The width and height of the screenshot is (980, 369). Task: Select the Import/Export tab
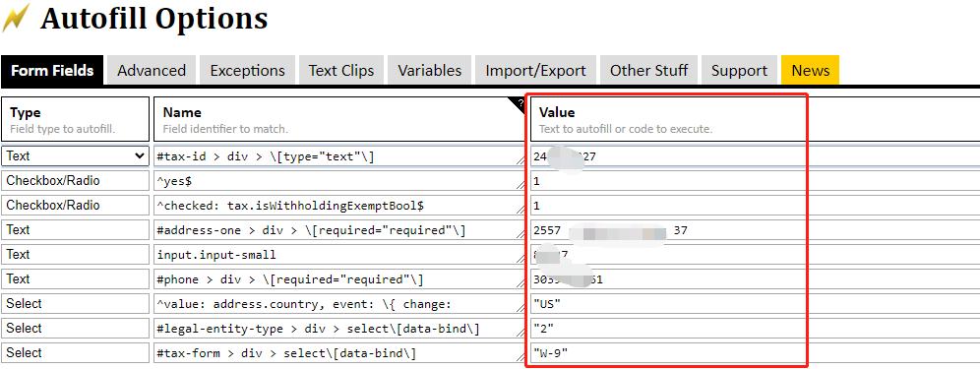(x=535, y=70)
